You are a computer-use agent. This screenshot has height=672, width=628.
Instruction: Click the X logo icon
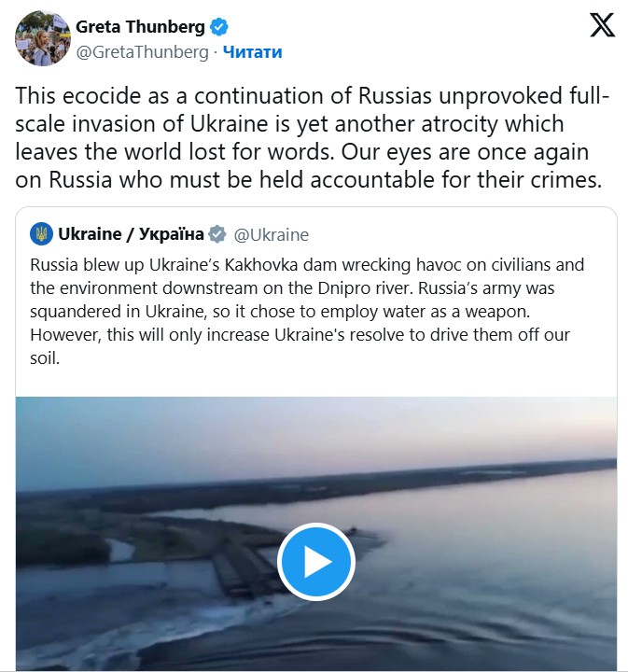[603, 25]
